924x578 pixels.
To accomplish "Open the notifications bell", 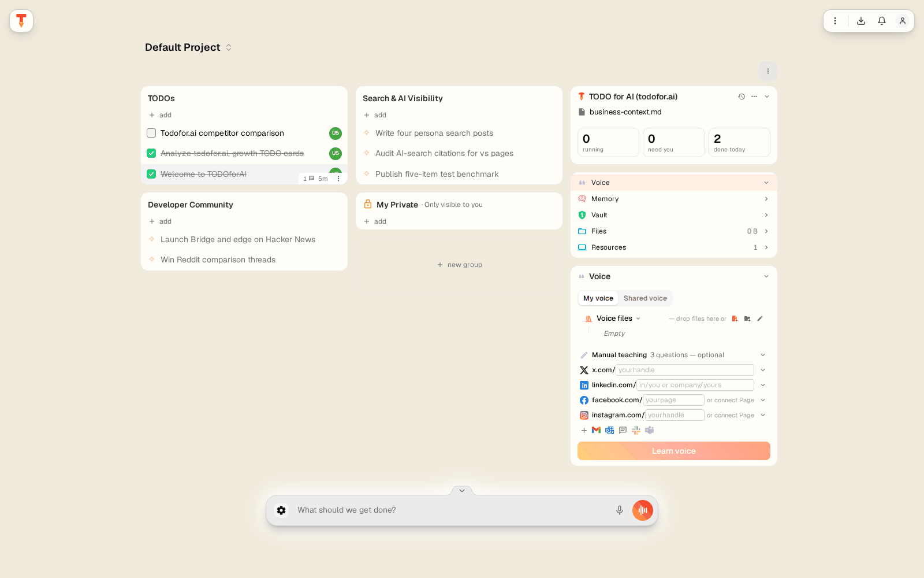I will (882, 21).
